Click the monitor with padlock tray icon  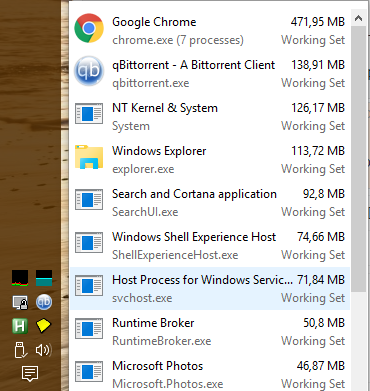20,302
